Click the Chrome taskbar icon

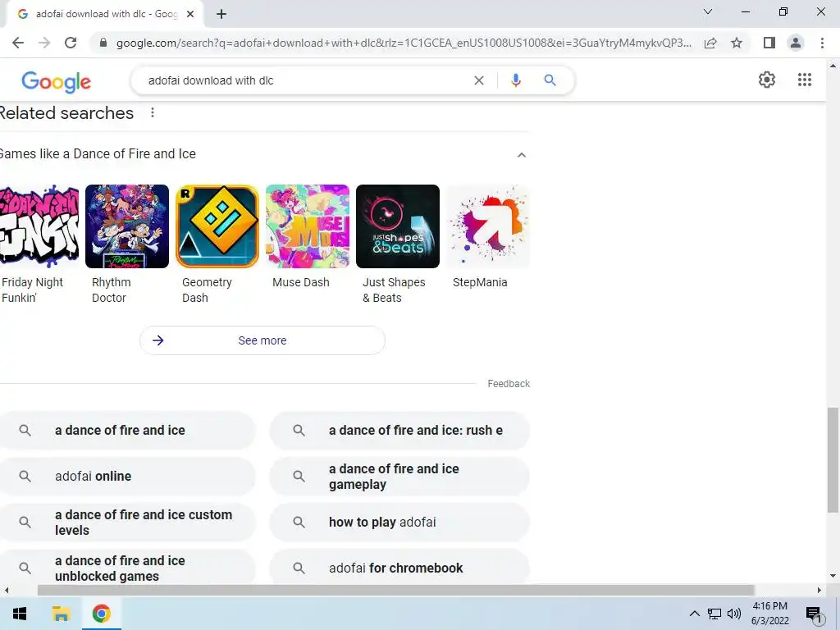pyautogui.click(x=101, y=614)
